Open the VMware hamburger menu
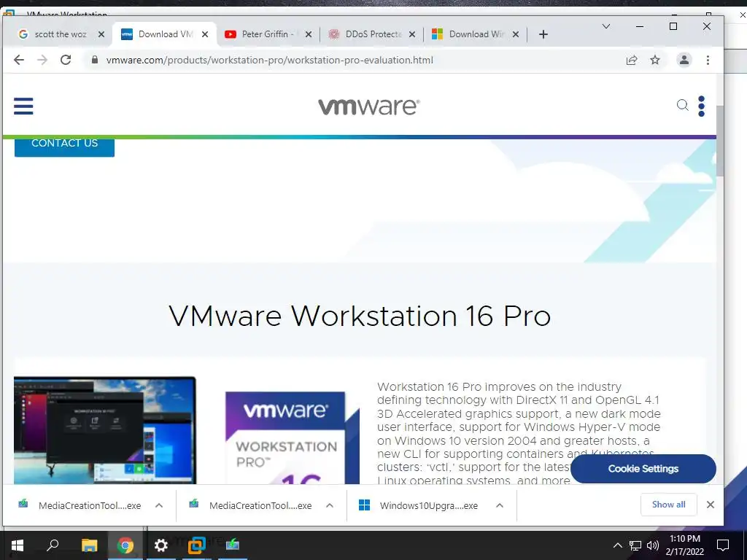This screenshot has height=560, width=747. (23, 106)
